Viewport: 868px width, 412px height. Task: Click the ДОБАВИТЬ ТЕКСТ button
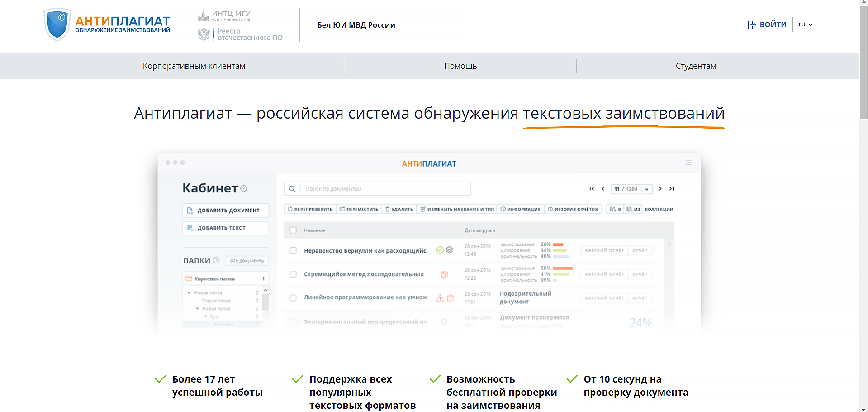point(226,228)
